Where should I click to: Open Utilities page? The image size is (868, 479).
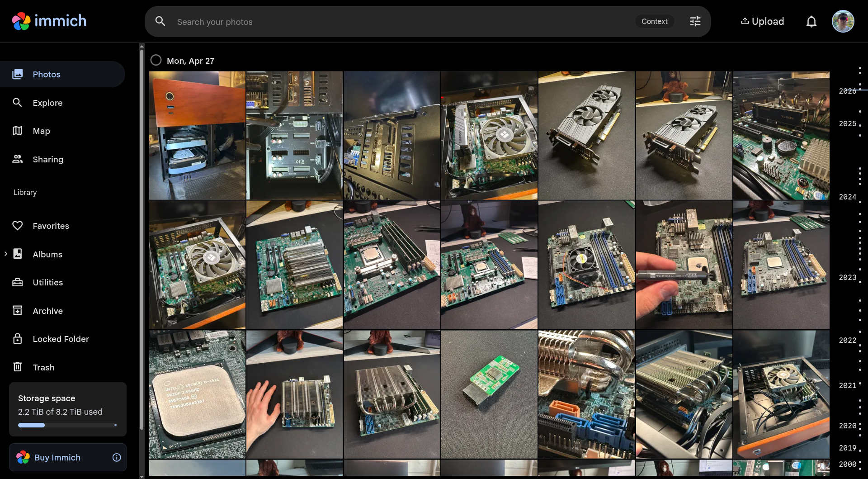click(62, 282)
